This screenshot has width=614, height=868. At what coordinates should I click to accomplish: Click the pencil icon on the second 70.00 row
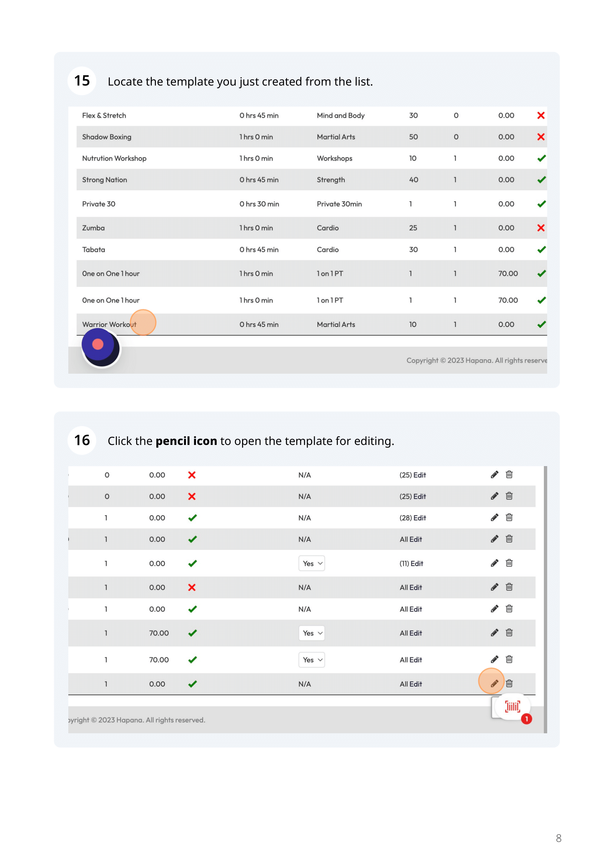point(494,659)
